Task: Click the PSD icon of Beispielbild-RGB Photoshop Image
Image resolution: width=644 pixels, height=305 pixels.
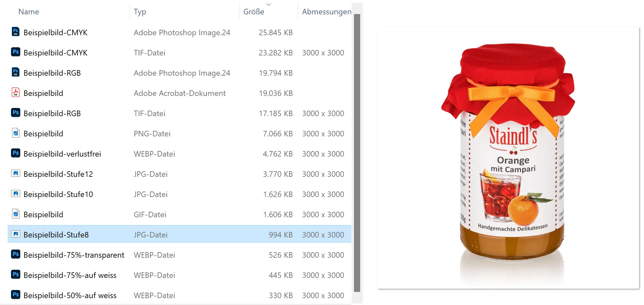Action: pyautogui.click(x=15, y=72)
